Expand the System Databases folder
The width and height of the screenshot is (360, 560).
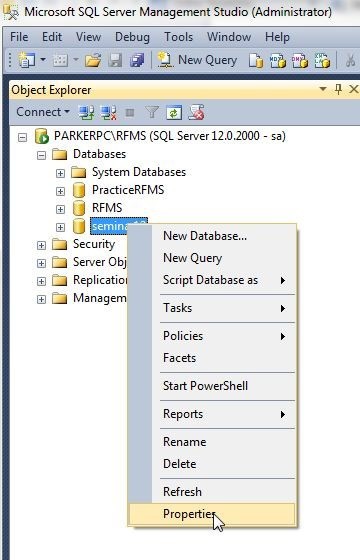[60, 173]
